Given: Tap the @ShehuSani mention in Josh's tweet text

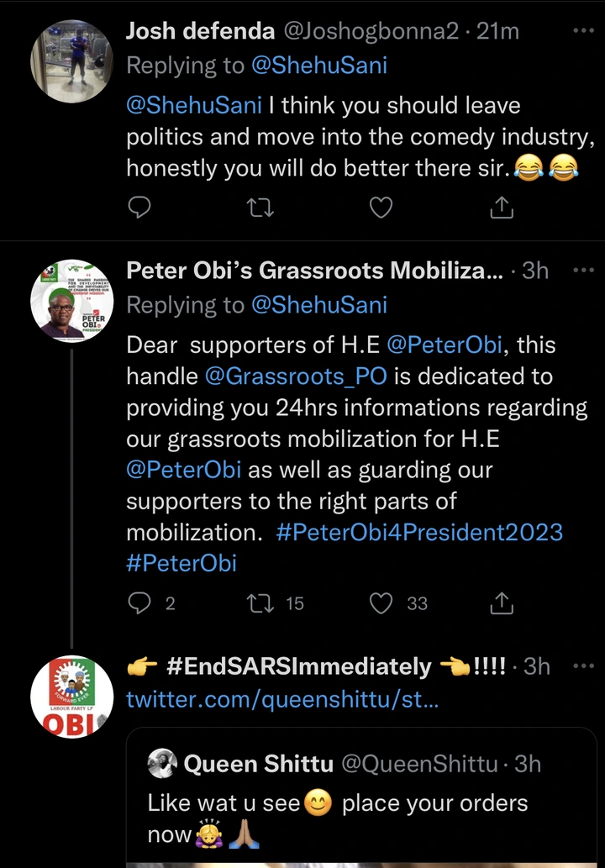Looking at the screenshot, I should tap(194, 106).
